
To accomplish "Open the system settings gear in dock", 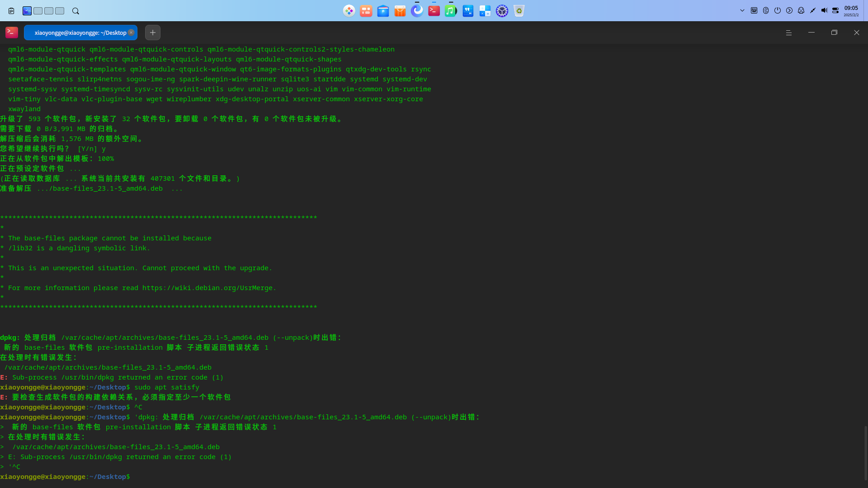I will click(x=502, y=11).
